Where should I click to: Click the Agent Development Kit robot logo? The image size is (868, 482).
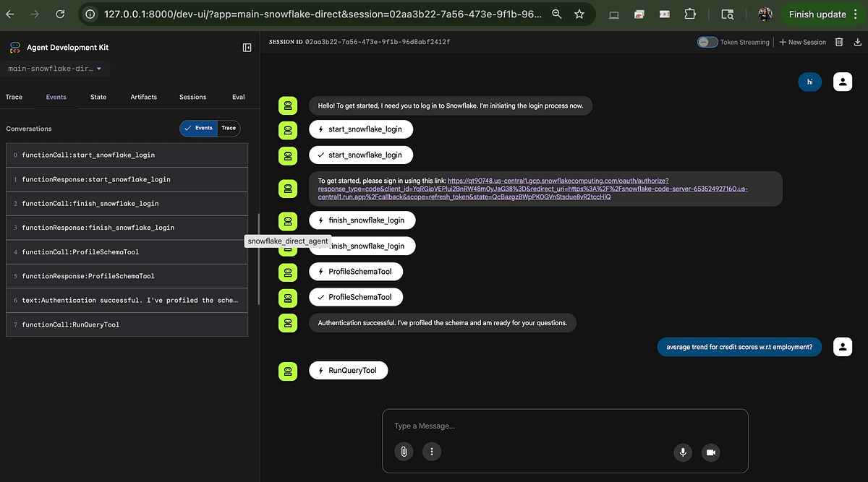click(x=14, y=47)
